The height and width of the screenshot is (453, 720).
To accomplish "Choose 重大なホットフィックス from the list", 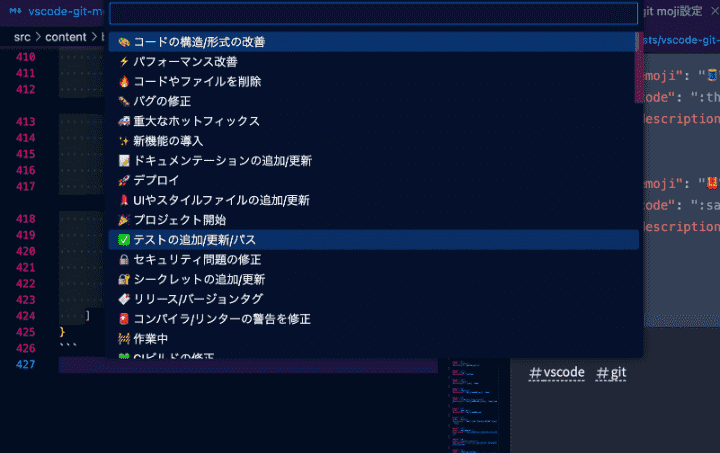I will pos(372,121).
